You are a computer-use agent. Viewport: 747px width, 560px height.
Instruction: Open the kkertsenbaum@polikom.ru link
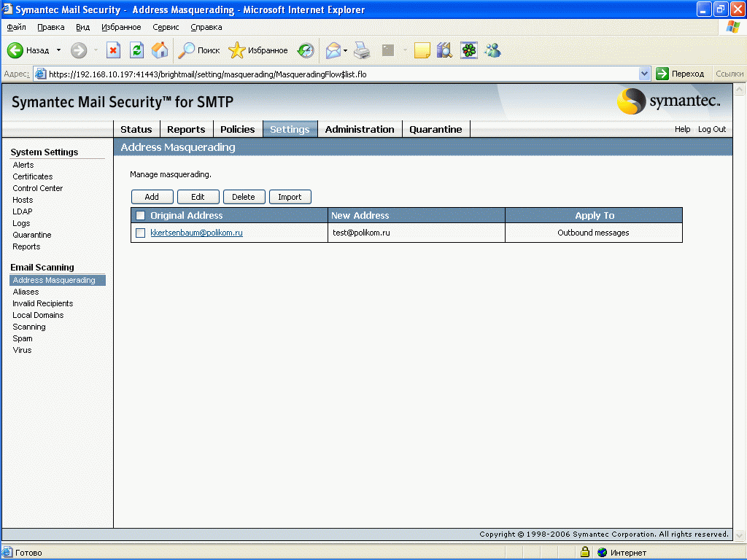coord(196,233)
